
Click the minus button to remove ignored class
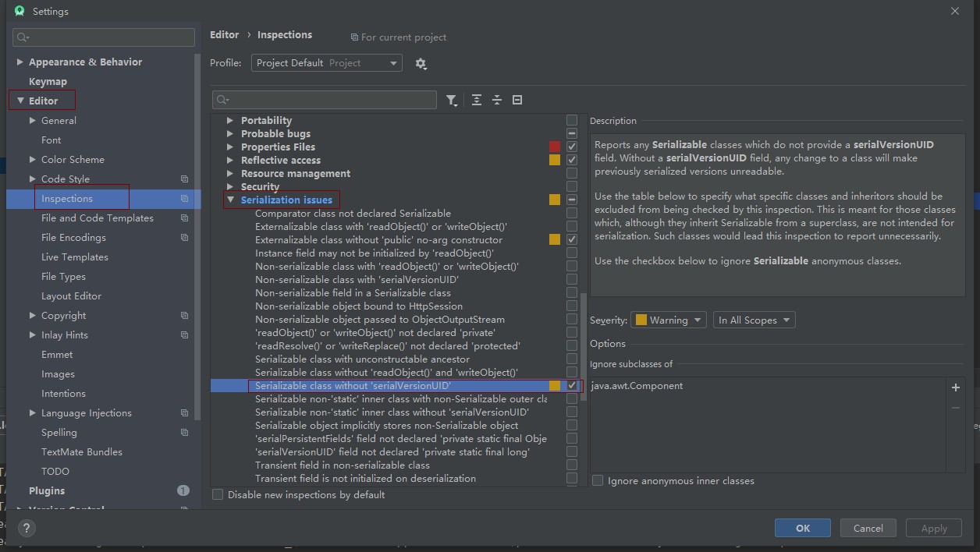956,408
